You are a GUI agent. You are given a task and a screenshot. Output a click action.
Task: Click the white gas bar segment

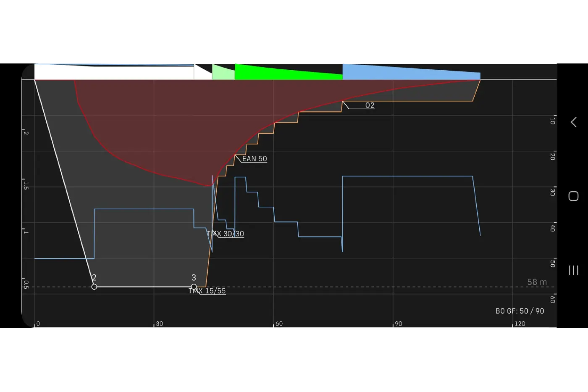(x=114, y=72)
